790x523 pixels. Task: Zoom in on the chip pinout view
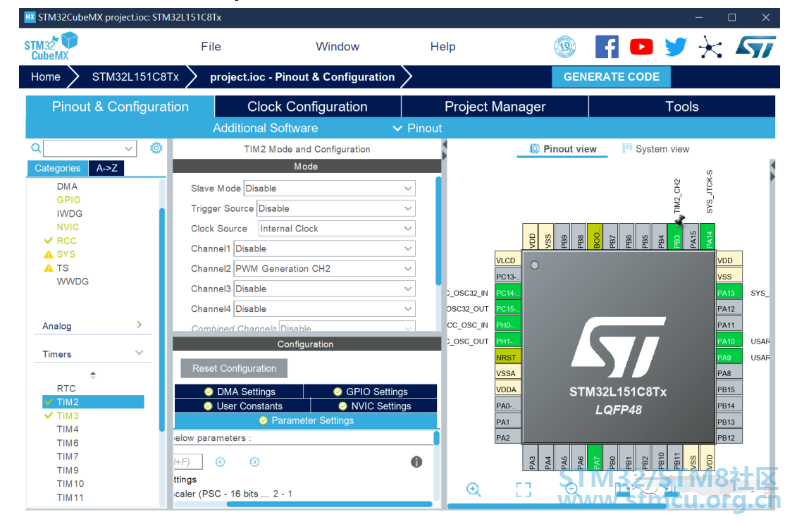473,489
